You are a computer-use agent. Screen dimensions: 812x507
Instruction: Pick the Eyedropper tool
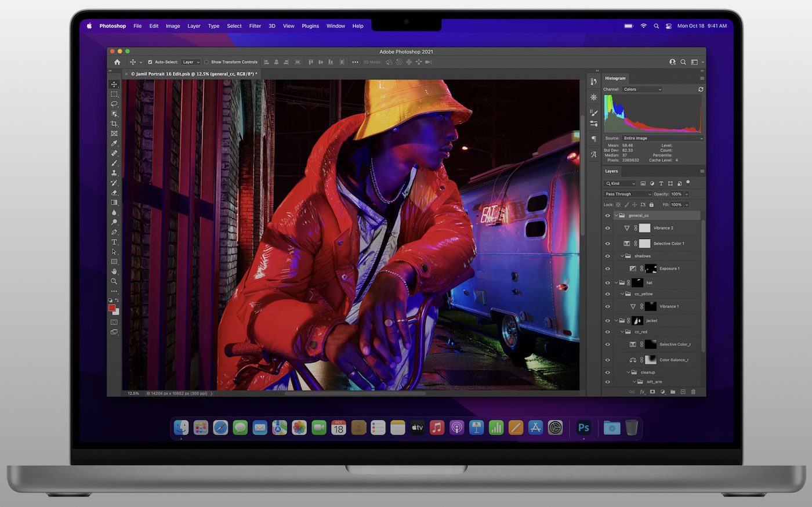114,143
